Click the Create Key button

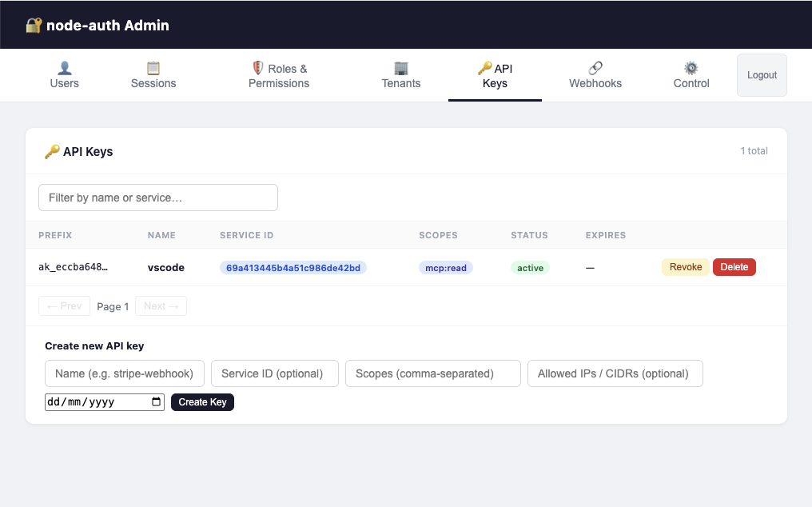point(202,401)
